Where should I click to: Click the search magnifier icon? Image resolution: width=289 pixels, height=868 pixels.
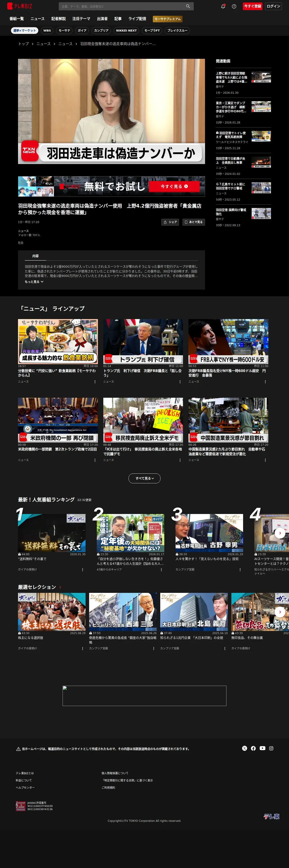click(188, 6)
